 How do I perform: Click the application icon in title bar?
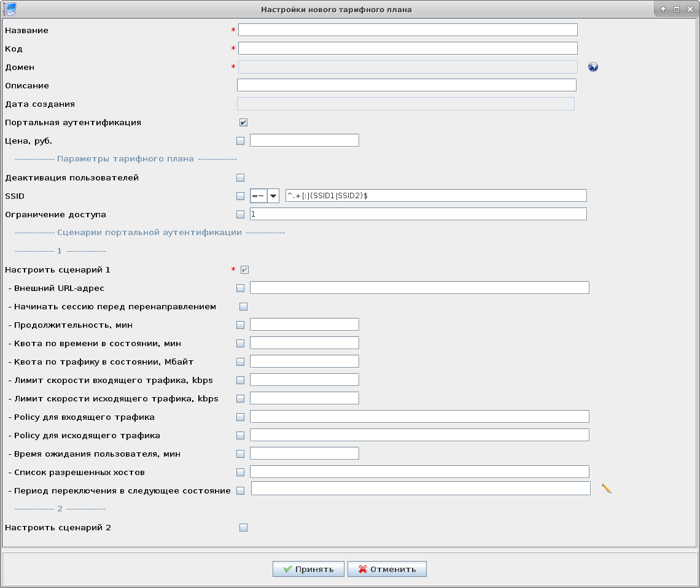(9, 9)
